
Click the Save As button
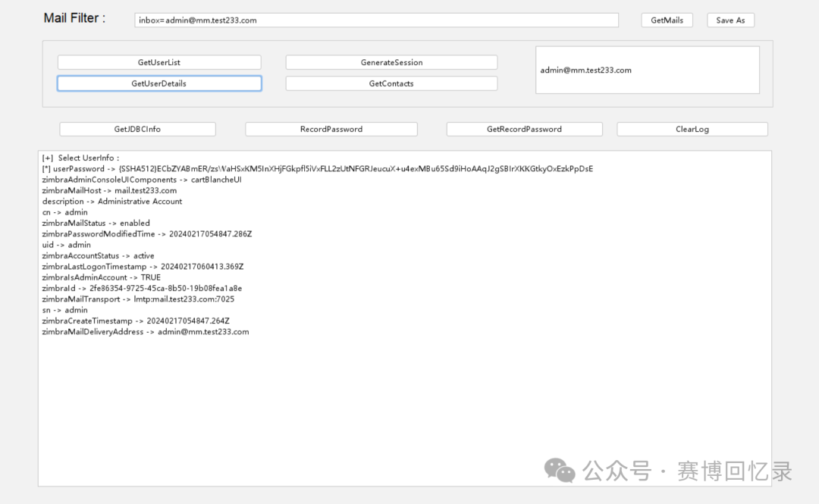[x=730, y=20]
